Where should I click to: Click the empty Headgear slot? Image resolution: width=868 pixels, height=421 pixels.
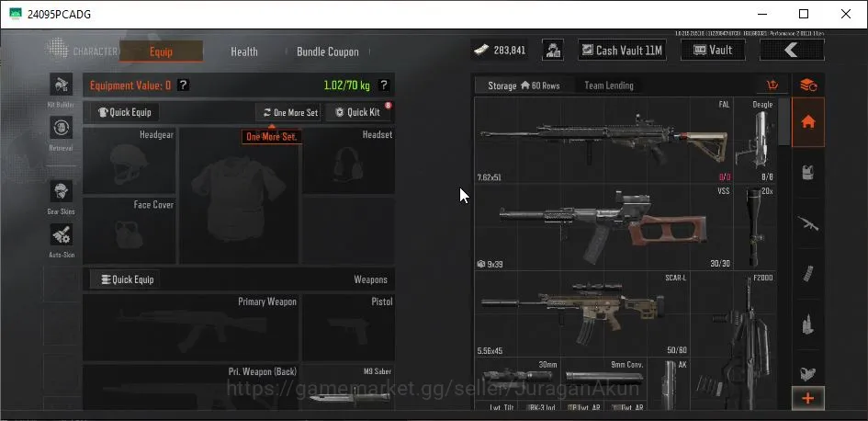click(x=129, y=160)
